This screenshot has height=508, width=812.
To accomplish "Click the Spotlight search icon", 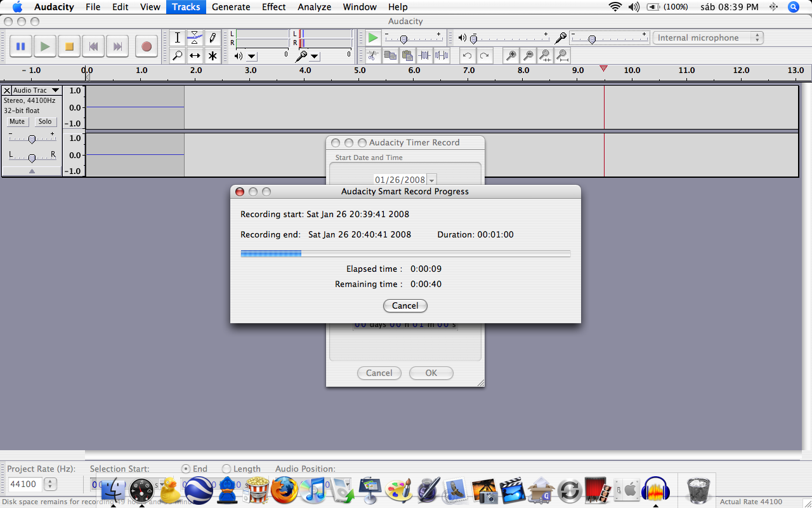I will pyautogui.click(x=794, y=7).
